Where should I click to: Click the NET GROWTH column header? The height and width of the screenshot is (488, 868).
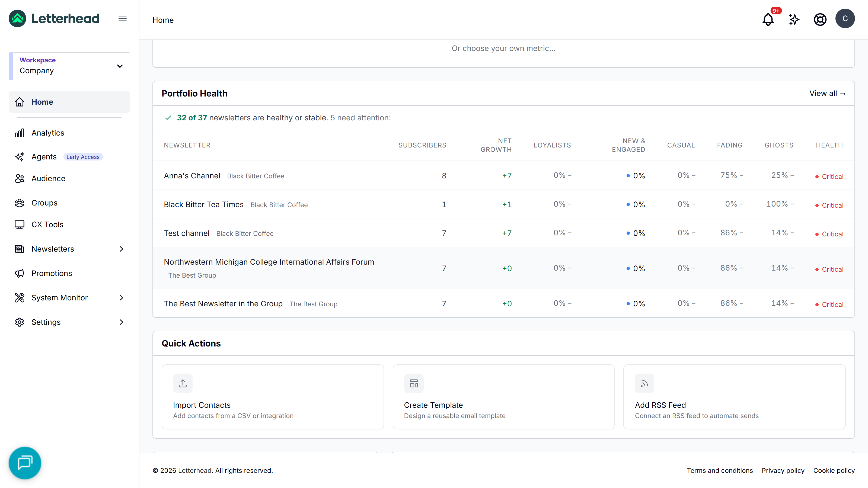point(496,145)
